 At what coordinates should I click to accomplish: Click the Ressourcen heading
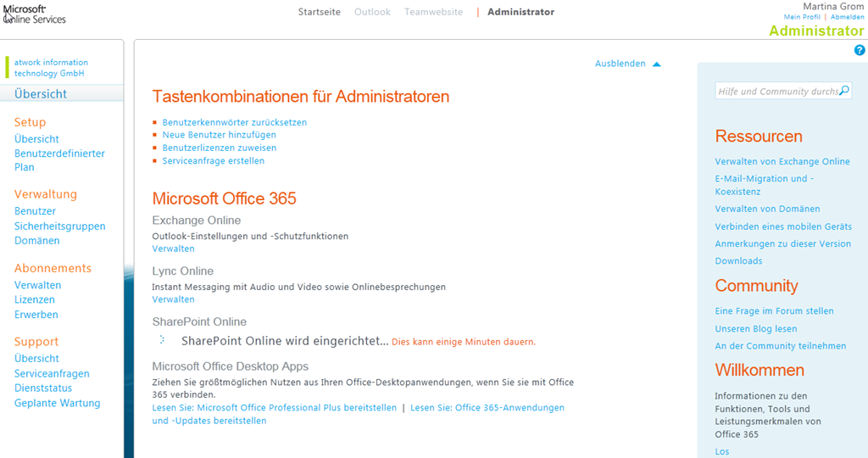(759, 137)
